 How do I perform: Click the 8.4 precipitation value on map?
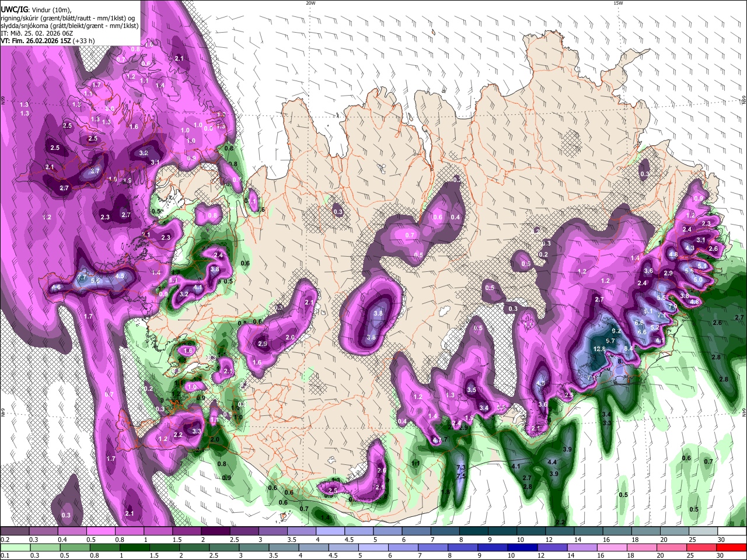629,348
